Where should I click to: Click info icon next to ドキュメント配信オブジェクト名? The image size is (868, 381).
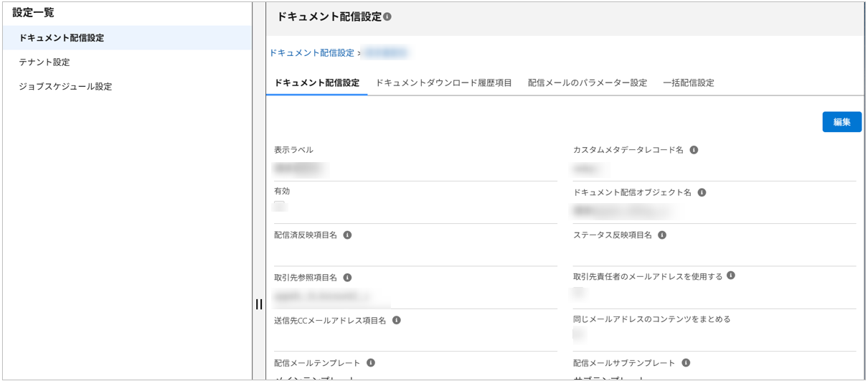(702, 192)
